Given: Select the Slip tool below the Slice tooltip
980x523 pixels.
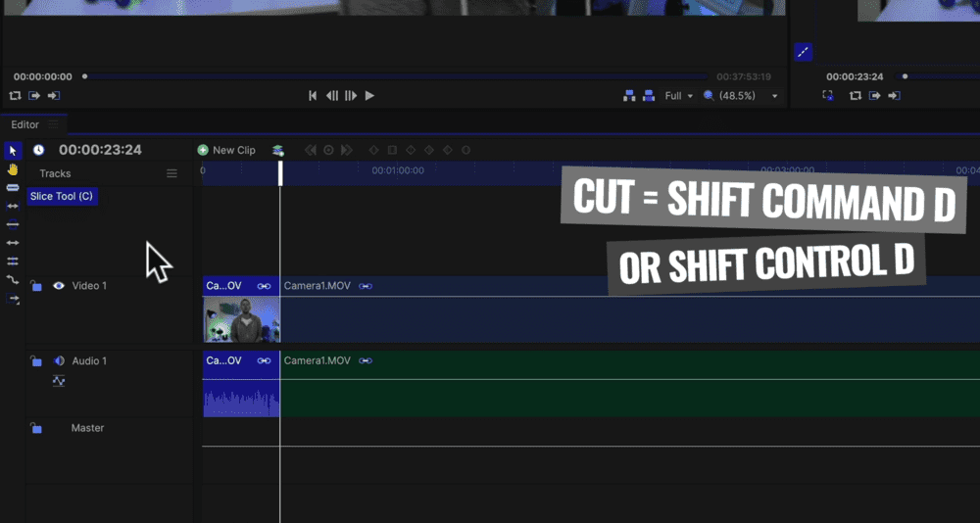Looking at the screenshot, I should coord(13,207).
